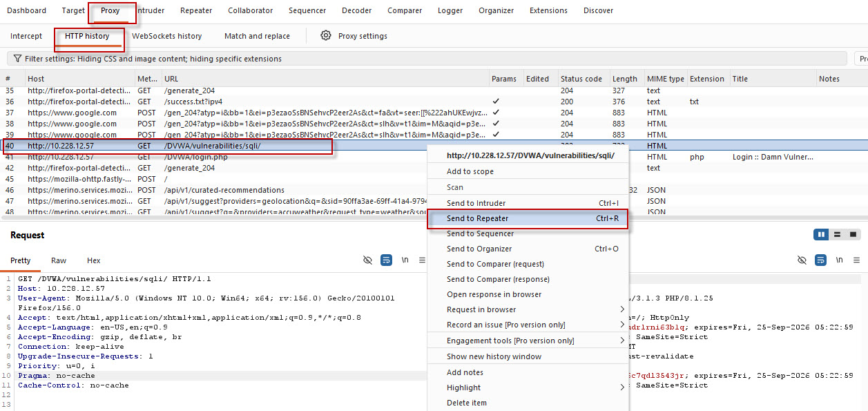The image size is (868, 411).
Task: Switch to stacked horizontal layout icon
Action: click(837, 235)
